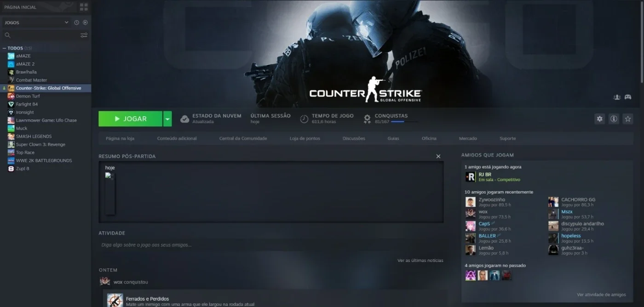The image size is (644, 307).
Task: Open Zywoozinho friend avatar
Action: [x=470, y=202]
